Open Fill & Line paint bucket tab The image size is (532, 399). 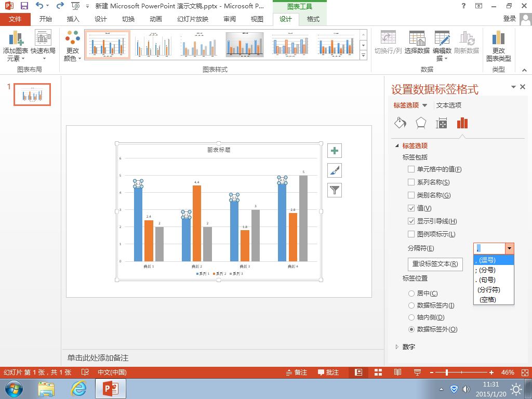(x=401, y=123)
